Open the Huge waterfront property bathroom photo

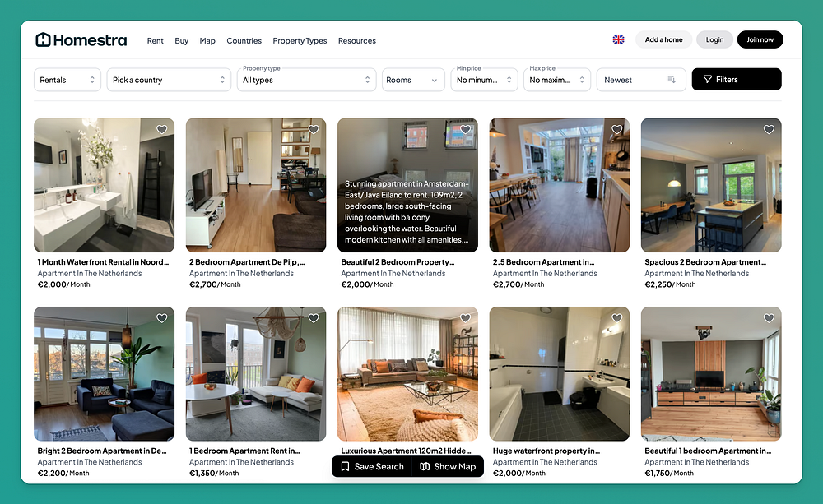(559, 374)
